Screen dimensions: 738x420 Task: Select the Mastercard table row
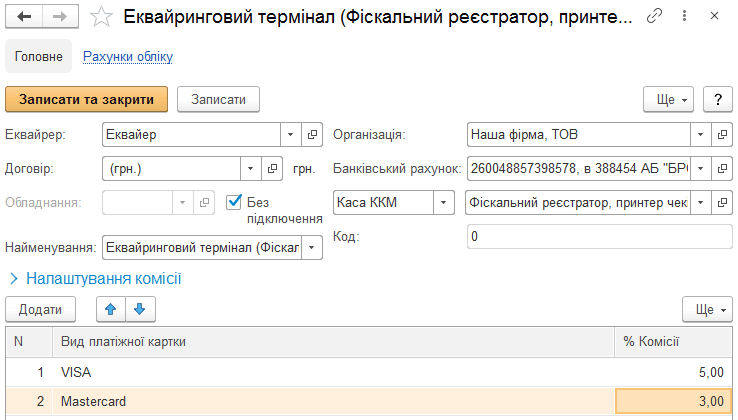pyautogui.click(x=369, y=401)
